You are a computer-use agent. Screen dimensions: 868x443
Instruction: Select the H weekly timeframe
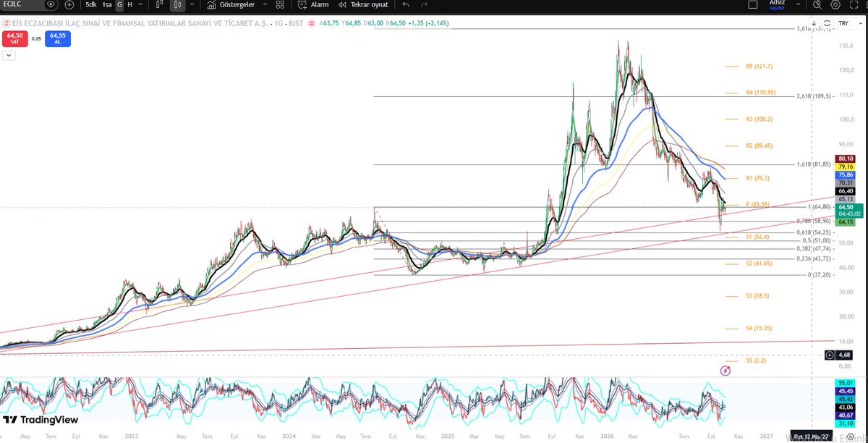pyautogui.click(x=129, y=4)
